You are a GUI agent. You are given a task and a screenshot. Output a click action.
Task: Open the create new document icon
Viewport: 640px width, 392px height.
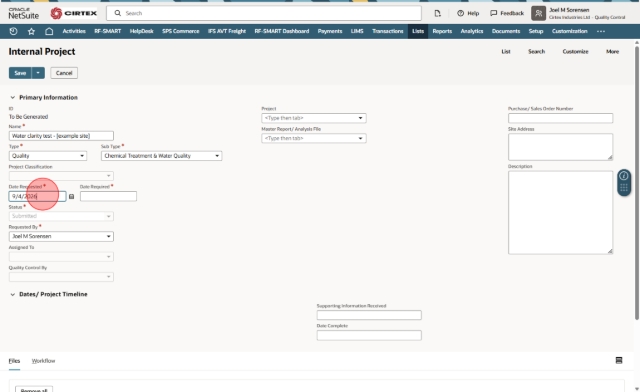point(438,13)
